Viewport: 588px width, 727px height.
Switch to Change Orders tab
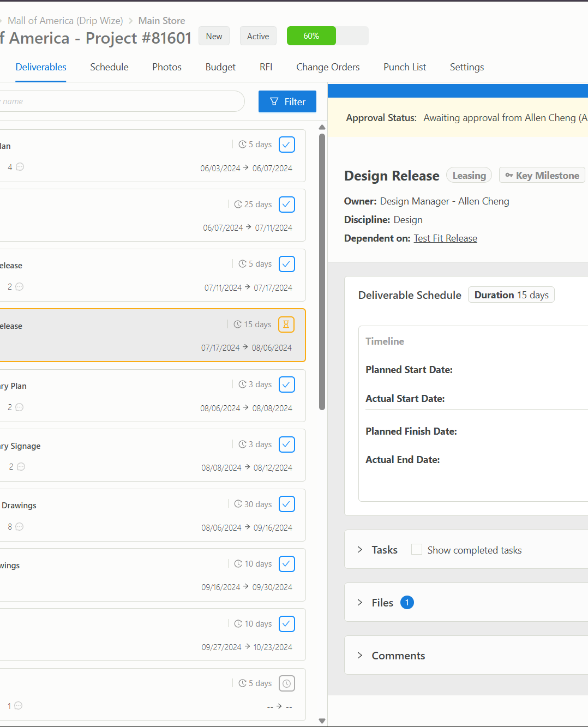point(328,67)
